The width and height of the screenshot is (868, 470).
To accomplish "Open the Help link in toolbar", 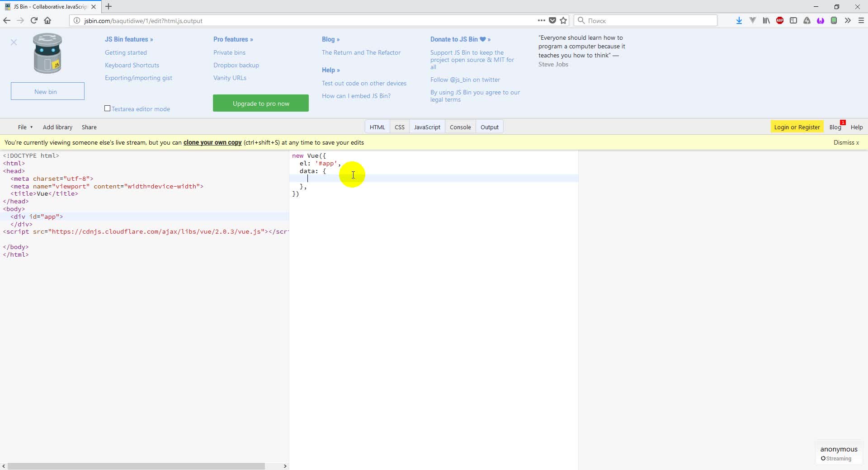I will coord(857,127).
